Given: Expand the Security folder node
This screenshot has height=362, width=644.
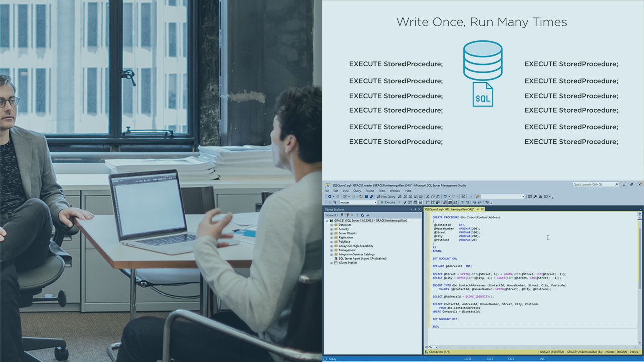Looking at the screenshot, I should pyautogui.click(x=331, y=229).
